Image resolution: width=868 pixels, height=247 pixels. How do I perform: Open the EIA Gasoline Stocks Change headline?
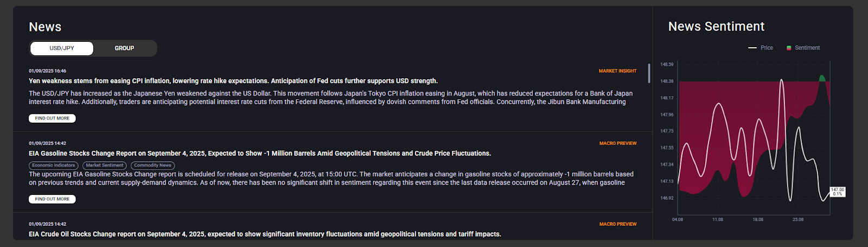tap(259, 154)
